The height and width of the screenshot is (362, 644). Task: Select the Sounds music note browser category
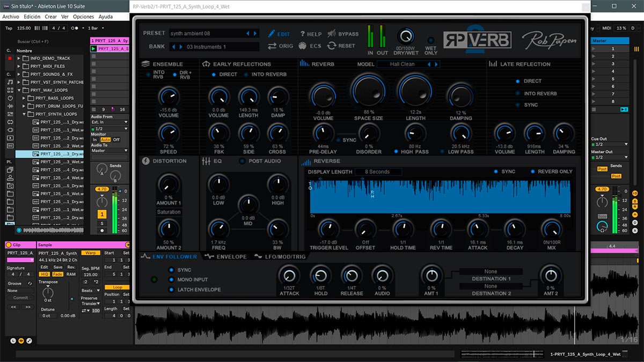tap(10, 83)
